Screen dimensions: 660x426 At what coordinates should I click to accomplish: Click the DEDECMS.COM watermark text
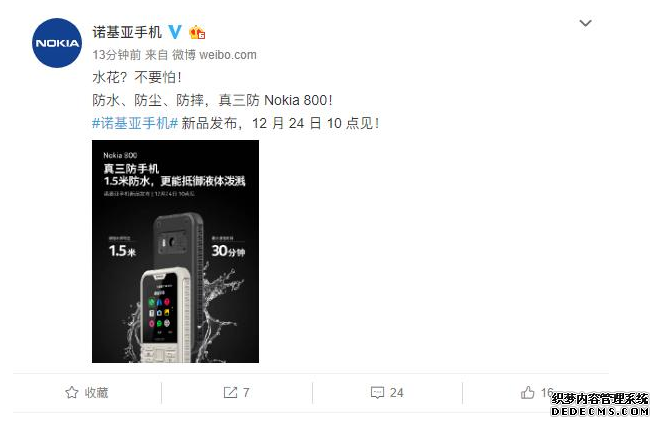[600, 411]
